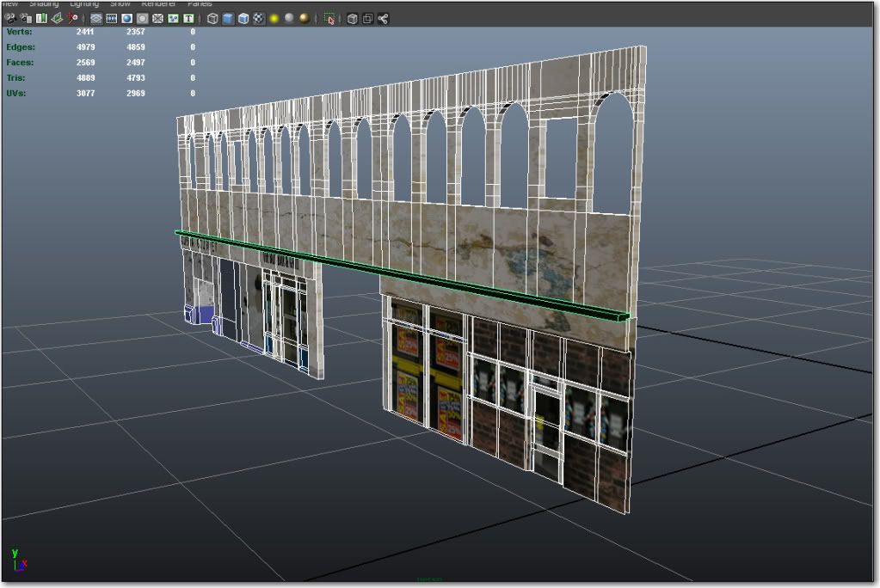
Task: Open camera attributes from panel toolbar
Action: click(25, 18)
